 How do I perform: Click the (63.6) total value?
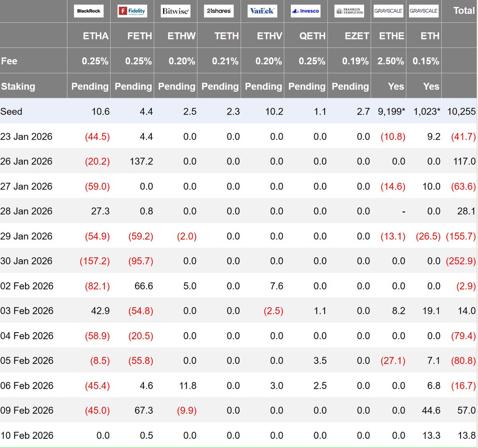pyautogui.click(x=463, y=186)
